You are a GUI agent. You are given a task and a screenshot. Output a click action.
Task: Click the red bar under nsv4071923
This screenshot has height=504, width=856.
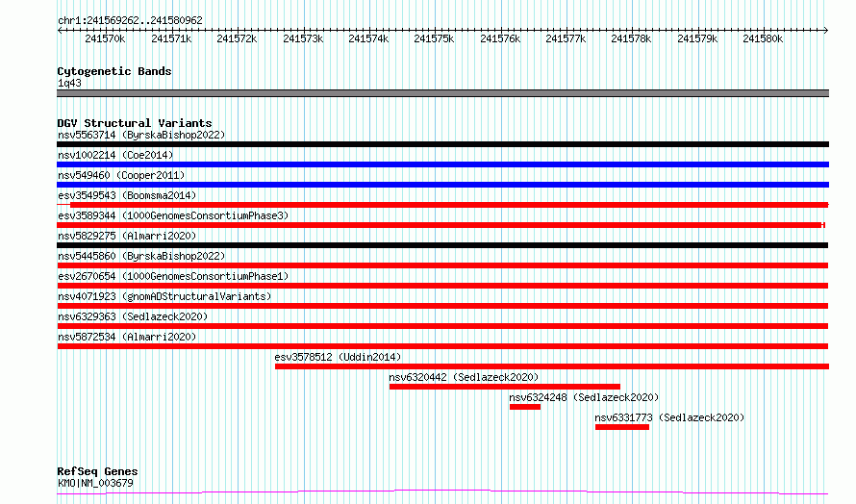[442, 306]
